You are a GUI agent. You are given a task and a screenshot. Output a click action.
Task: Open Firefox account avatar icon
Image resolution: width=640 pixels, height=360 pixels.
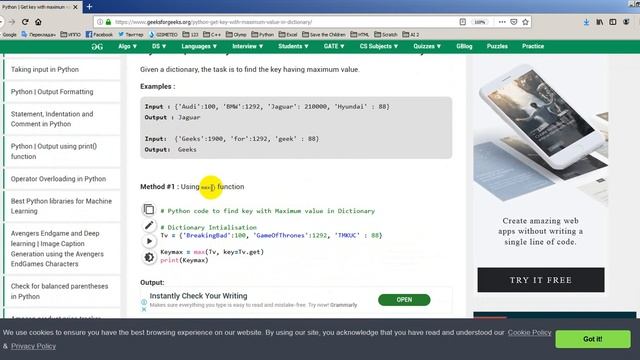[626, 22]
